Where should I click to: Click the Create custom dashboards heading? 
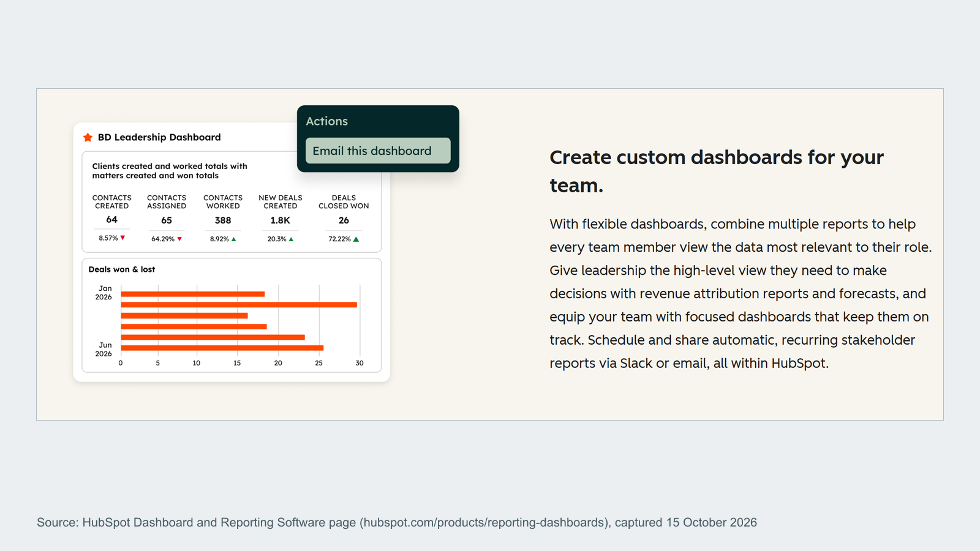pyautogui.click(x=717, y=171)
